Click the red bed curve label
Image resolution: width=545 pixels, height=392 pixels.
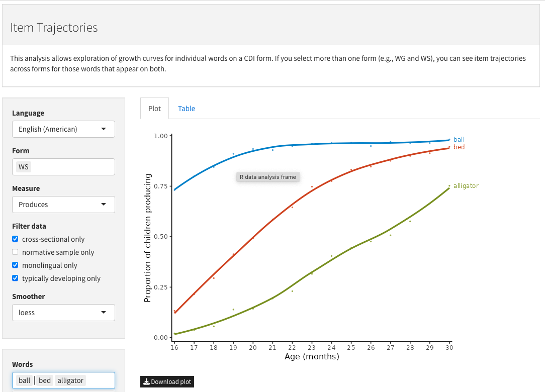click(459, 147)
